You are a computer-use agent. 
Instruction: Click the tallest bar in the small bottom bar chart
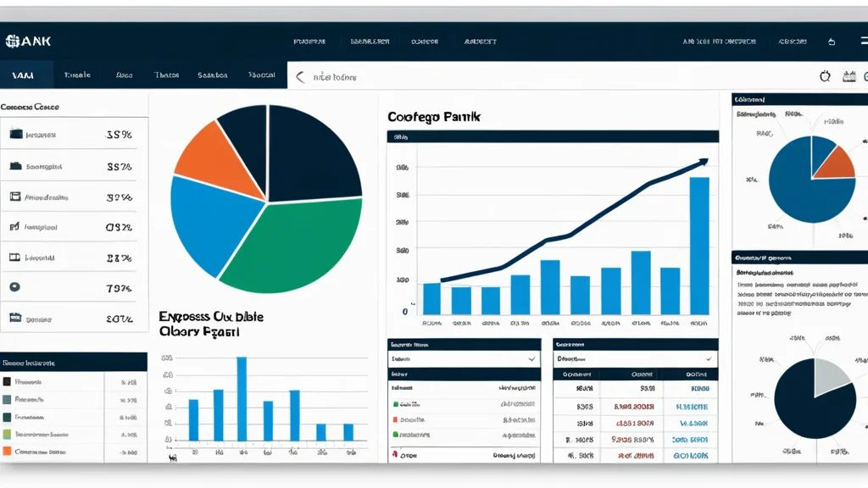point(242,399)
